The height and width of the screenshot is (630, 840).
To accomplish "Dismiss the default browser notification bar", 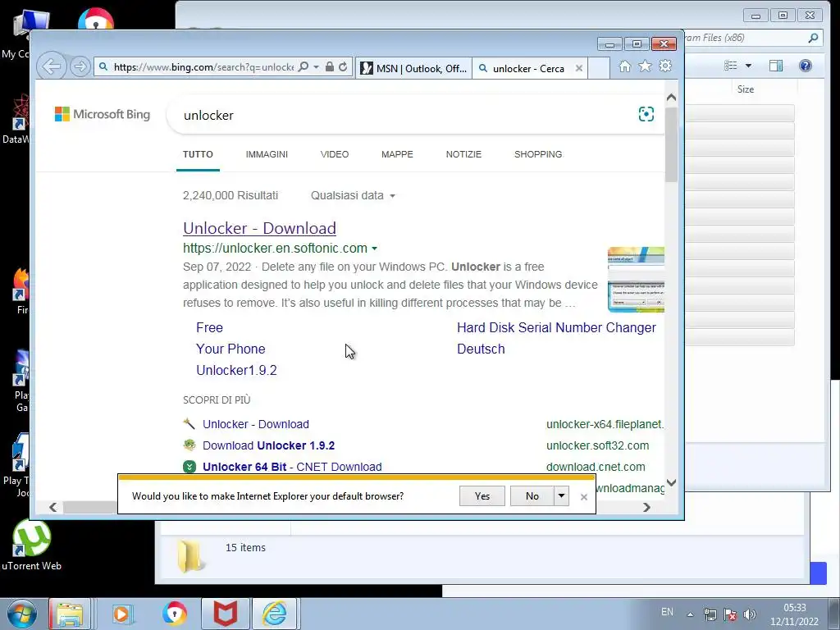I will coord(584,497).
